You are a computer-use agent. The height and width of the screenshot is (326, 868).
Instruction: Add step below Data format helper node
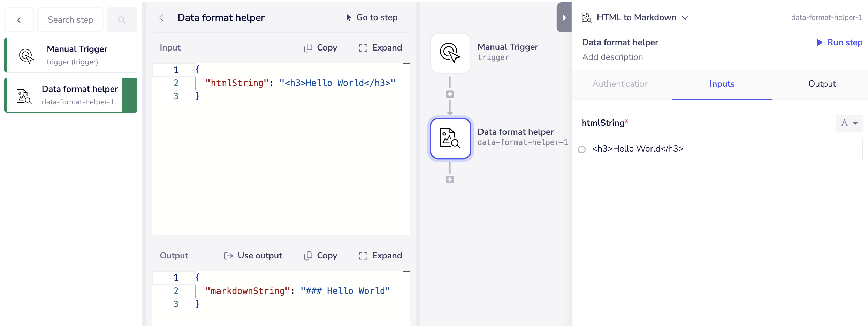pos(450,179)
